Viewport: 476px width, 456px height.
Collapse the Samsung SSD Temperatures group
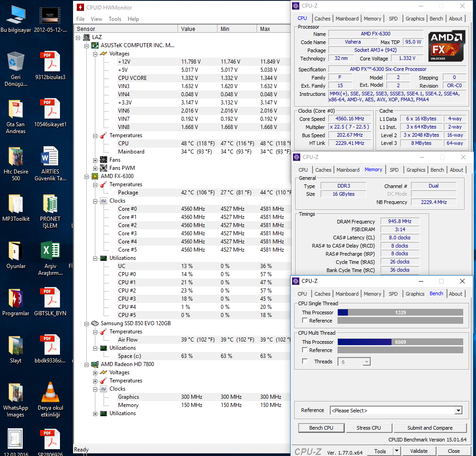95,332
